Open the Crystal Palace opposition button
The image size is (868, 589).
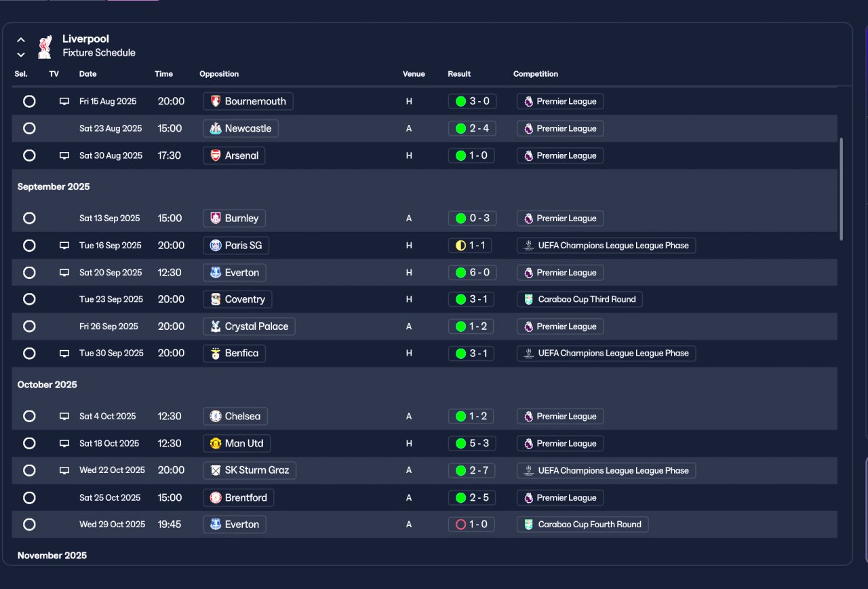point(249,326)
